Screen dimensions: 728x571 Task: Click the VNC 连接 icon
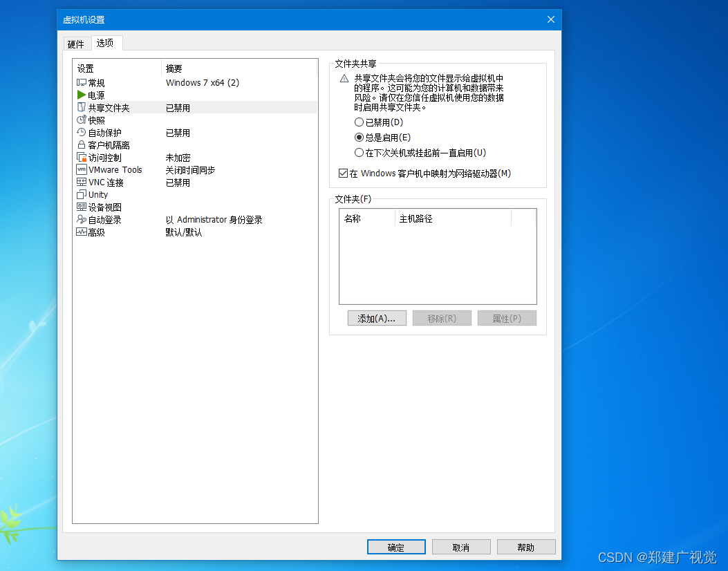[x=82, y=182]
